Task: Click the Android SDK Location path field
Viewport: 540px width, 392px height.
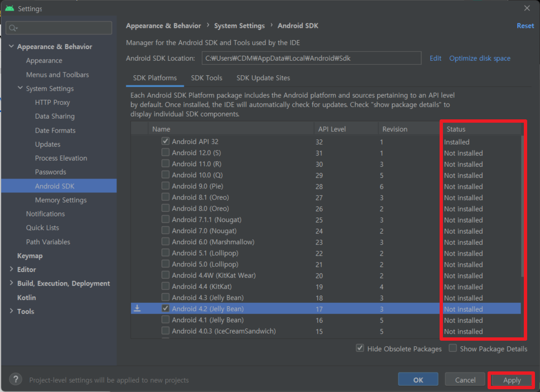Action: click(x=311, y=58)
